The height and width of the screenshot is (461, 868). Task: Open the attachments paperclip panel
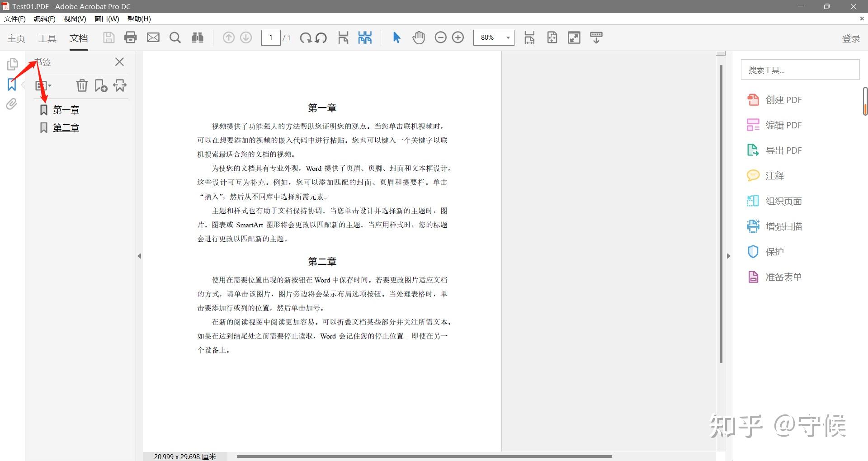(x=12, y=104)
